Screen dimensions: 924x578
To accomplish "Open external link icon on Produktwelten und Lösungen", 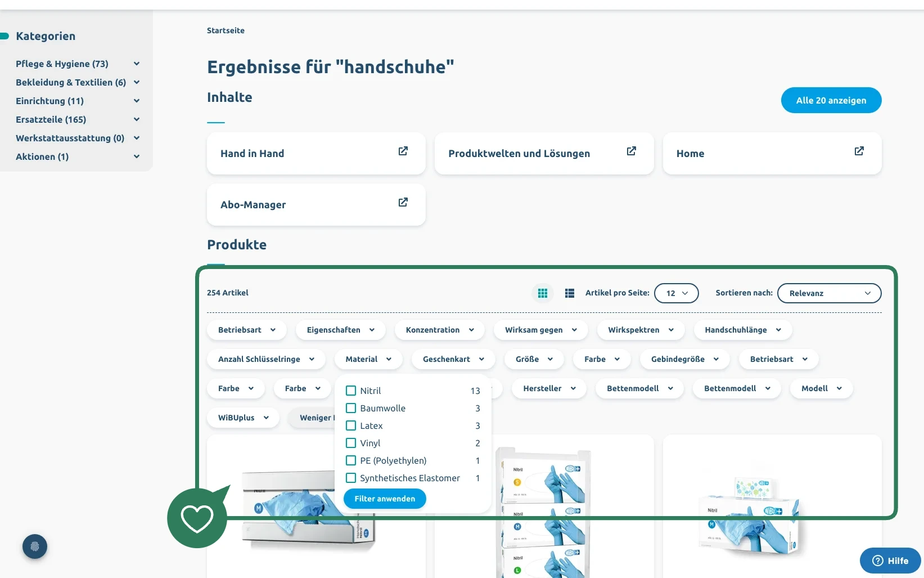I will point(632,151).
